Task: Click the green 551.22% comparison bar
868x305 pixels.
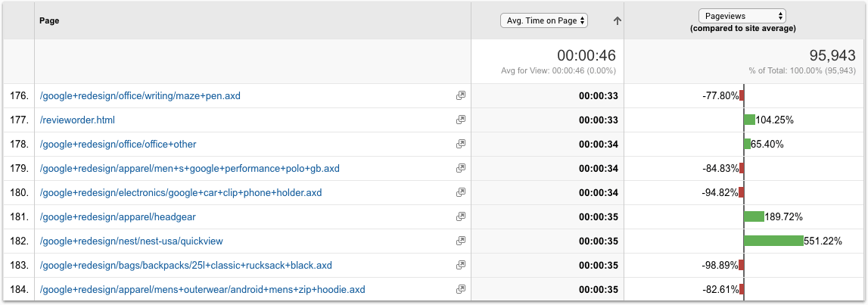Action: [x=773, y=241]
